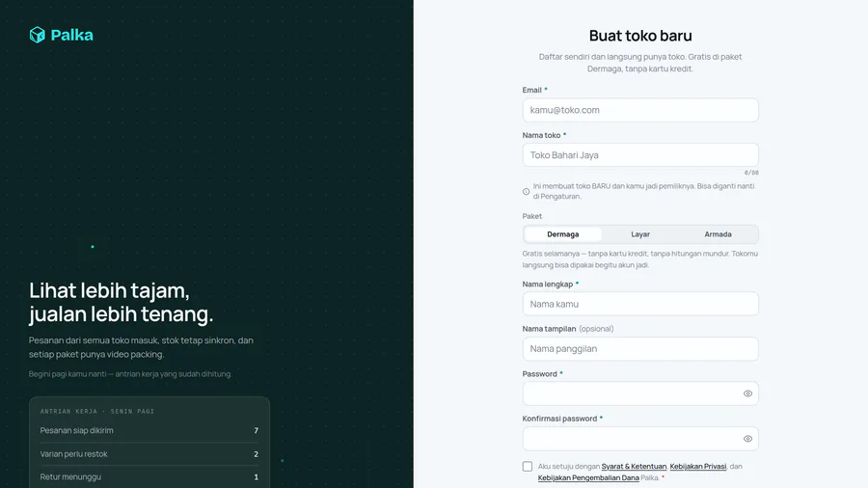Image resolution: width=868 pixels, height=488 pixels.
Task: Click the Palka brand name text
Action: pyautogui.click(x=72, y=35)
